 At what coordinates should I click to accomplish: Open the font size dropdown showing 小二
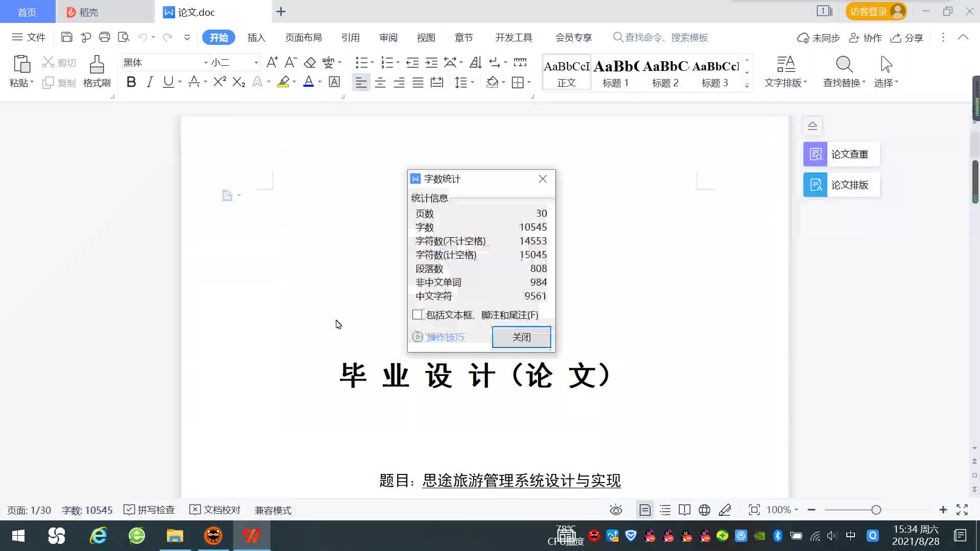(256, 63)
